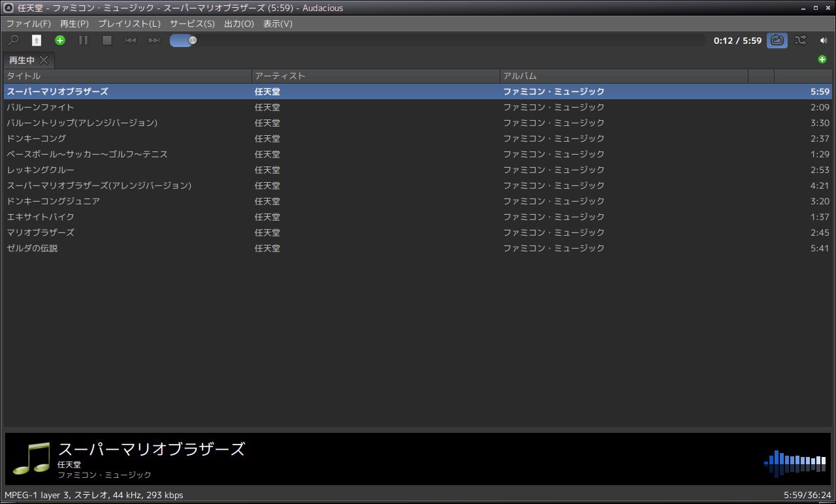Click the highlighted スーパーマリオブラザーズ title in the playlist
The width and height of the screenshot is (836, 504).
57,91
